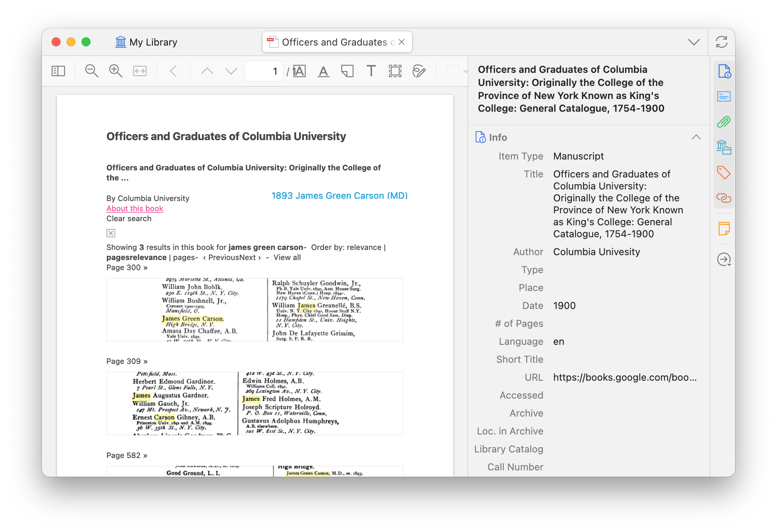Image resolution: width=777 pixels, height=532 pixels.
Task: Open the tab list dropdown chevron
Action: pyautogui.click(x=694, y=42)
